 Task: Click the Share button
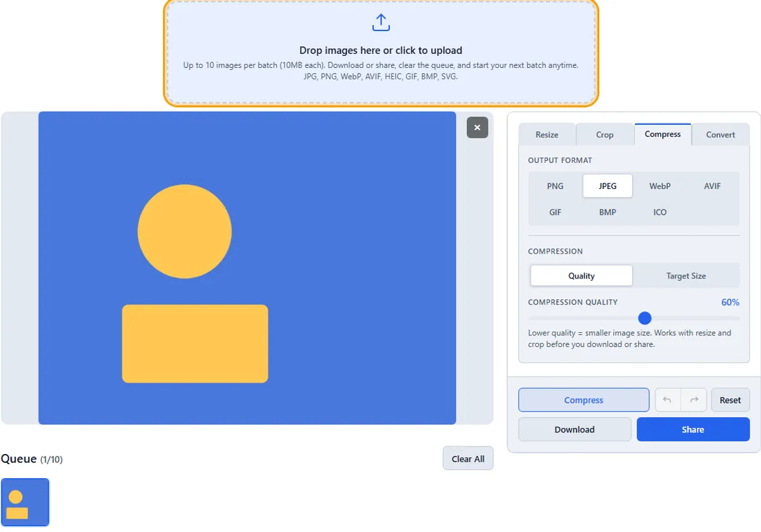click(693, 429)
